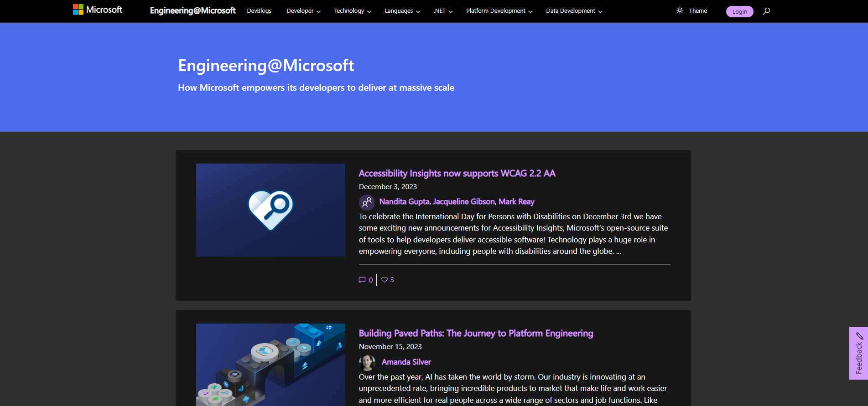Screen dimensions: 868x406
Task: Expand the .NET menu
Action: point(443,11)
